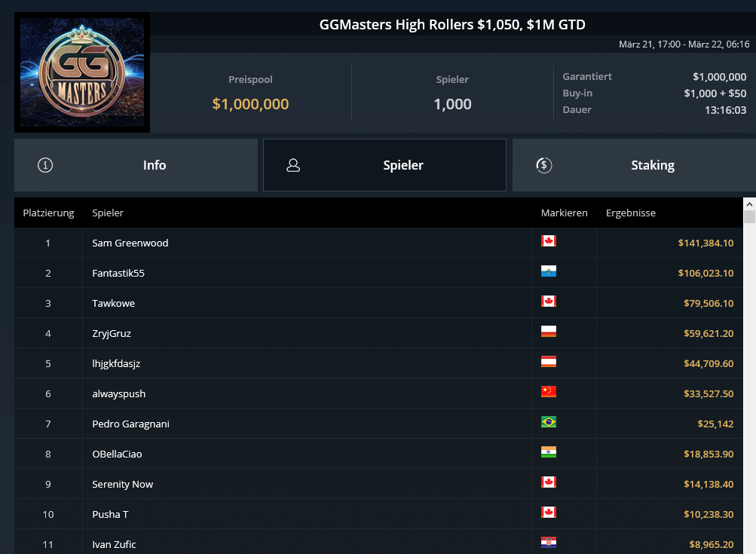Viewport: 756px width, 554px height.
Task: Click the $141,384.10 result
Action: pos(705,243)
